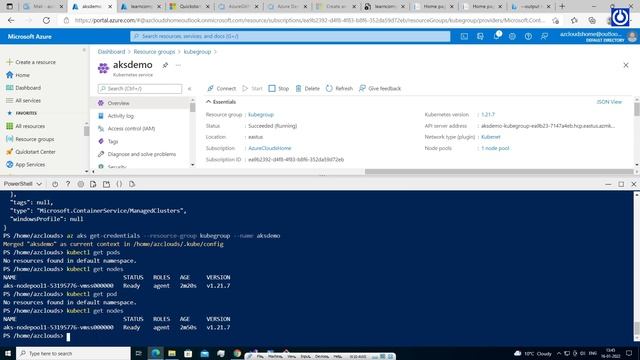The image size is (640, 360).
Task: Click Resource groups in the breadcrumb
Action: pyautogui.click(x=154, y=52)
